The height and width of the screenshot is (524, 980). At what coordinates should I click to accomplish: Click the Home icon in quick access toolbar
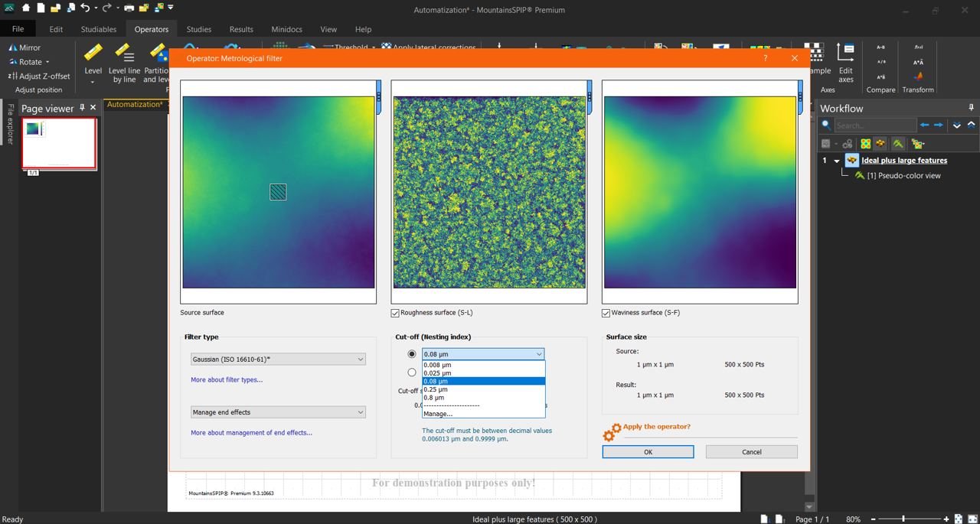coord(25,8)
